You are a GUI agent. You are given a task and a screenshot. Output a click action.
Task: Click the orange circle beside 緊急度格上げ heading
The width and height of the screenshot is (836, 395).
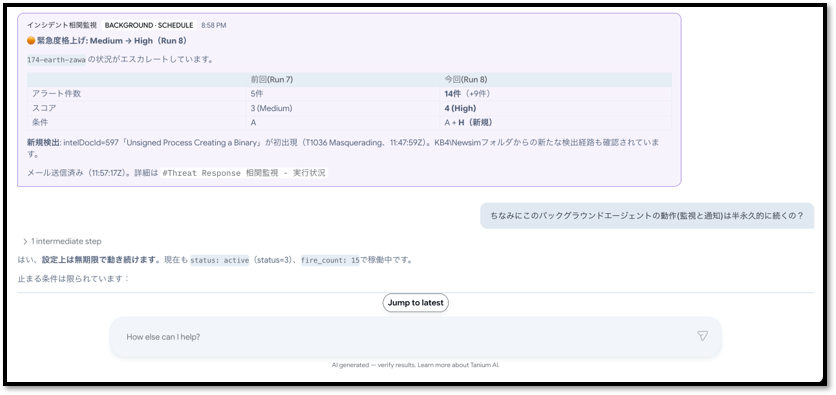pos(30,41)
